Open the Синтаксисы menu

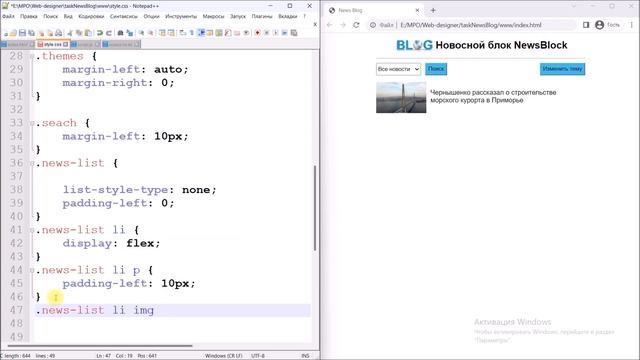[124, 16]
